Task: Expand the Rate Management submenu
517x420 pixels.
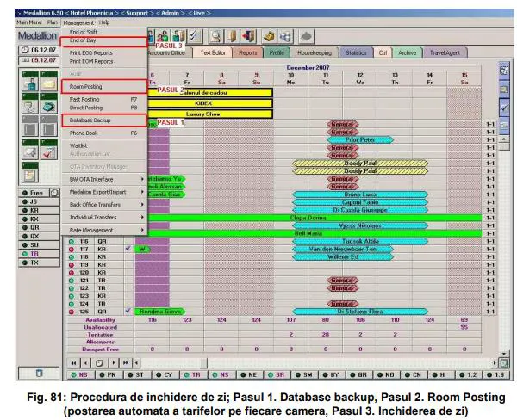Action: pos(104,230)
